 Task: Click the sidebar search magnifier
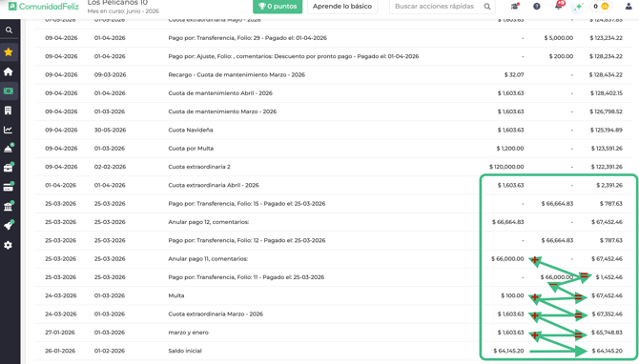click(9, 30)
